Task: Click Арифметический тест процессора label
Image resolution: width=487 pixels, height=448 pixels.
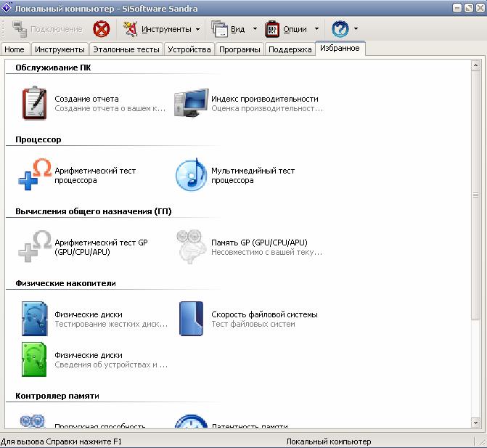Action: pyautogui.click(x=95, y=175)
